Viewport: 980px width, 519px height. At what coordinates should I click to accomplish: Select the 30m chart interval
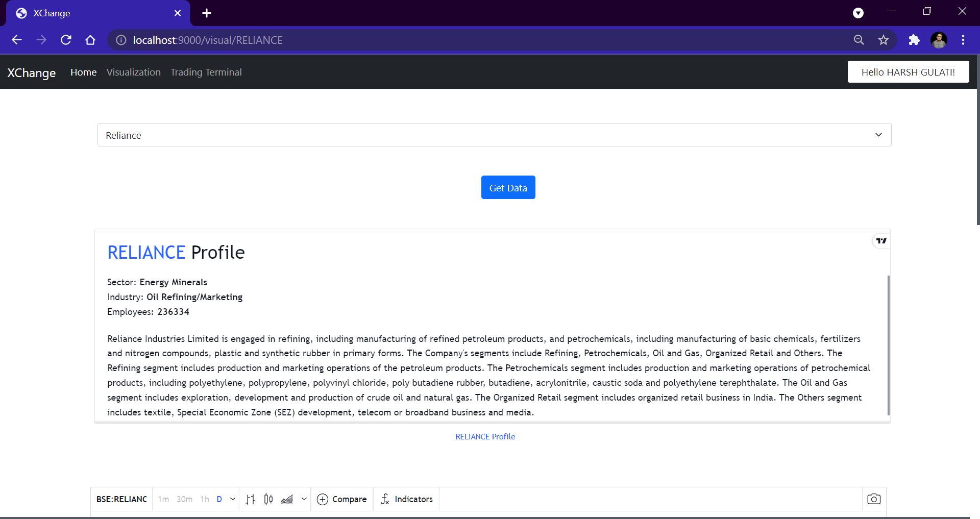click(185, 499)
